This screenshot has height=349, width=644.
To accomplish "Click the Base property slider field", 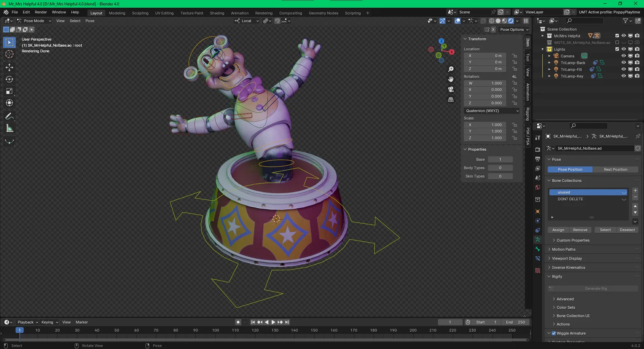I will [x=500, y=160].
